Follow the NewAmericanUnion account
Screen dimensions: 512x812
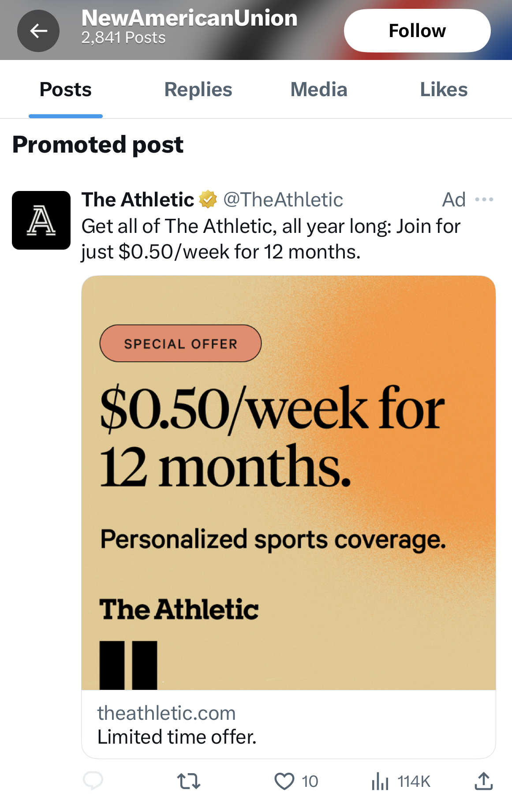[417, 30]
